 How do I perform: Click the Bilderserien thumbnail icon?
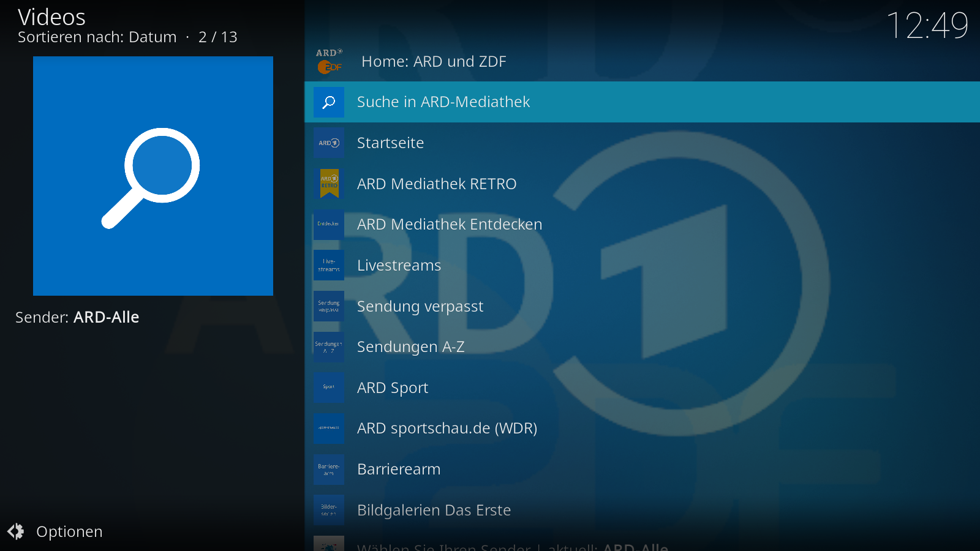coord(329,510)
